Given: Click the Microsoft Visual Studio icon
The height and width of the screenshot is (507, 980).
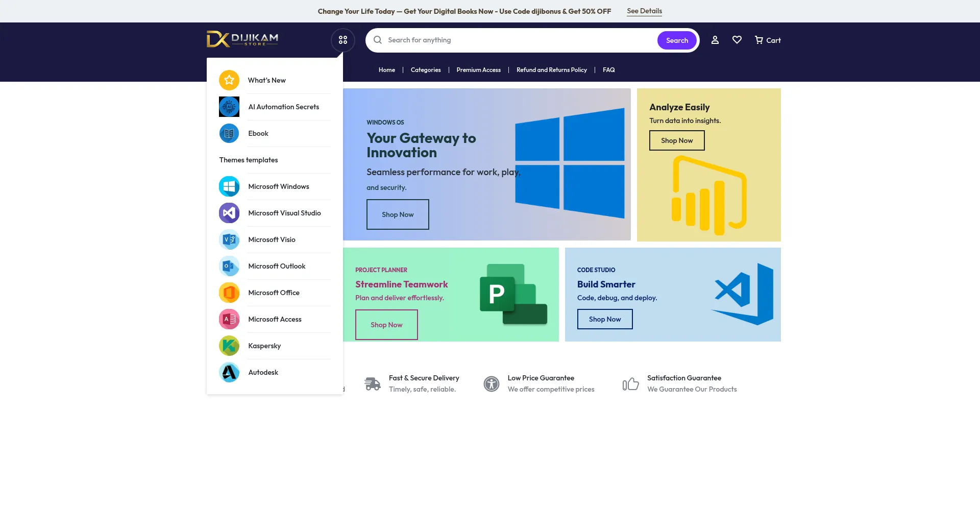Looking at the screenshot, I should (229, 213).
